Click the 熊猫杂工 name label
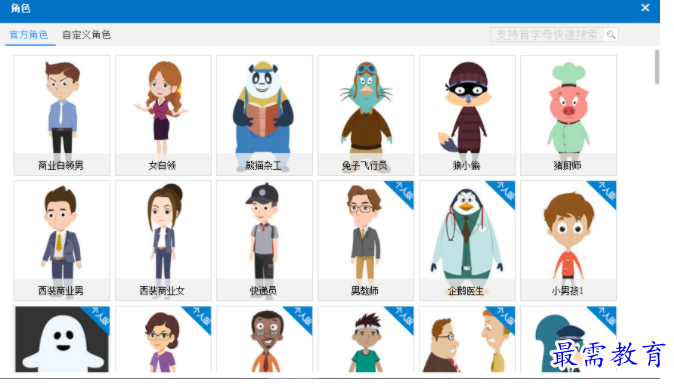This screenshot has height=386, width=674. [x=263, y=165]
